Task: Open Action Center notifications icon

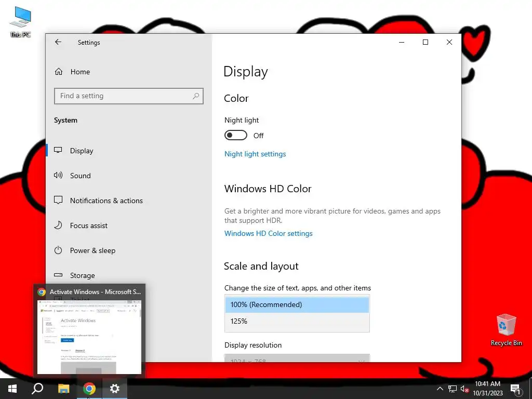Action: (x=515, y=389)
